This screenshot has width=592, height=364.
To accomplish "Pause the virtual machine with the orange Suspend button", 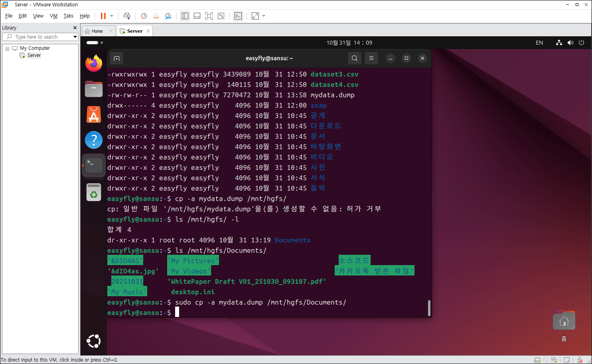I will [103, 16].
